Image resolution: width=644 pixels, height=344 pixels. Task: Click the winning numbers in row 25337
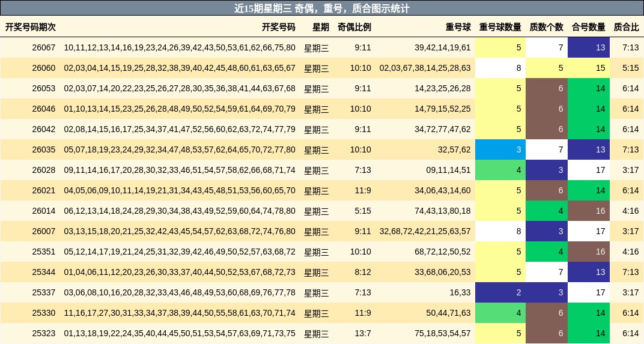point(180,293)
